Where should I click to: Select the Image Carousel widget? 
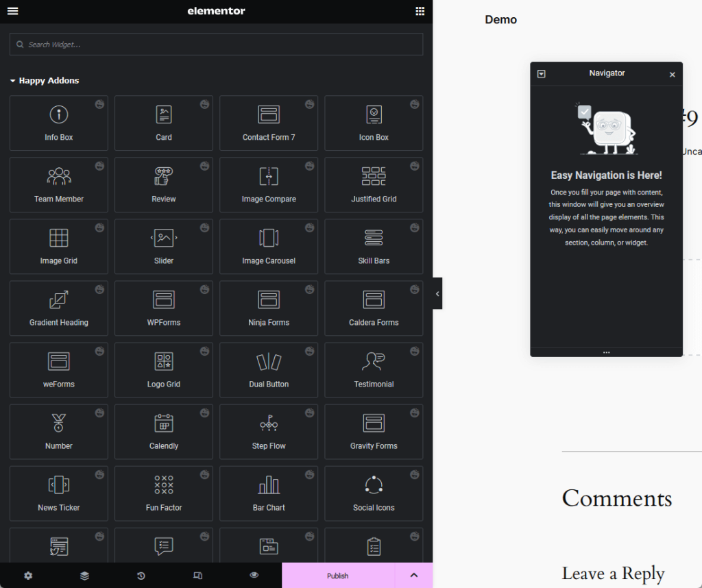(x=269, y=247)
